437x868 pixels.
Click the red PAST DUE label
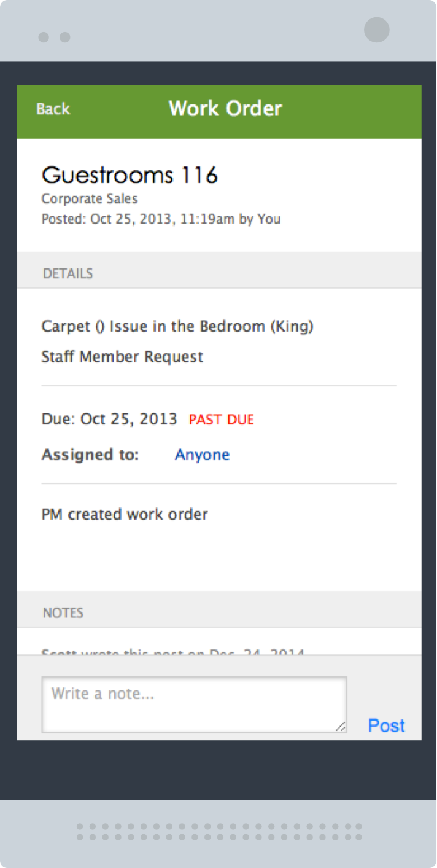[x=221, y=420]
